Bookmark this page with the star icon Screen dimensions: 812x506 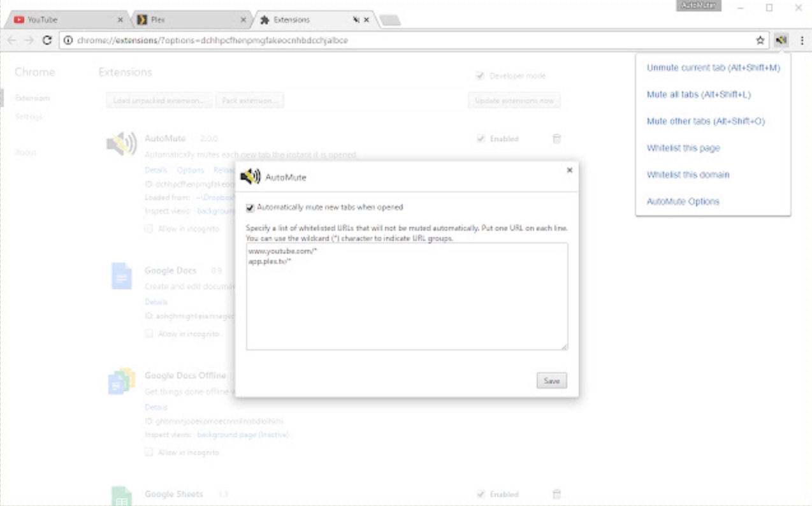(x=760, y=40)
